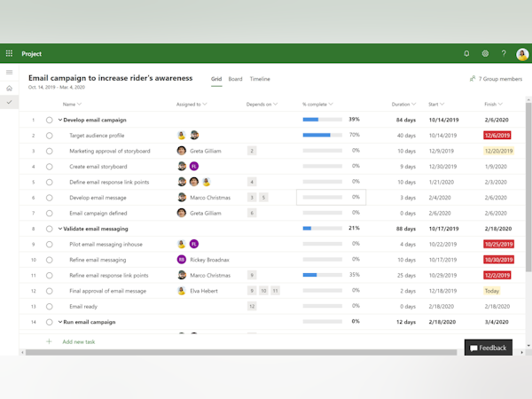This screenshot has width=532, height=399.
Task: Mark Target audience profile complete
Action: [x=49, y=136]
